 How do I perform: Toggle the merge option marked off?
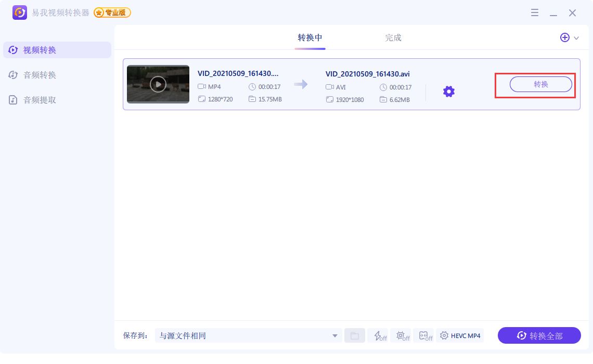point(424,335)
